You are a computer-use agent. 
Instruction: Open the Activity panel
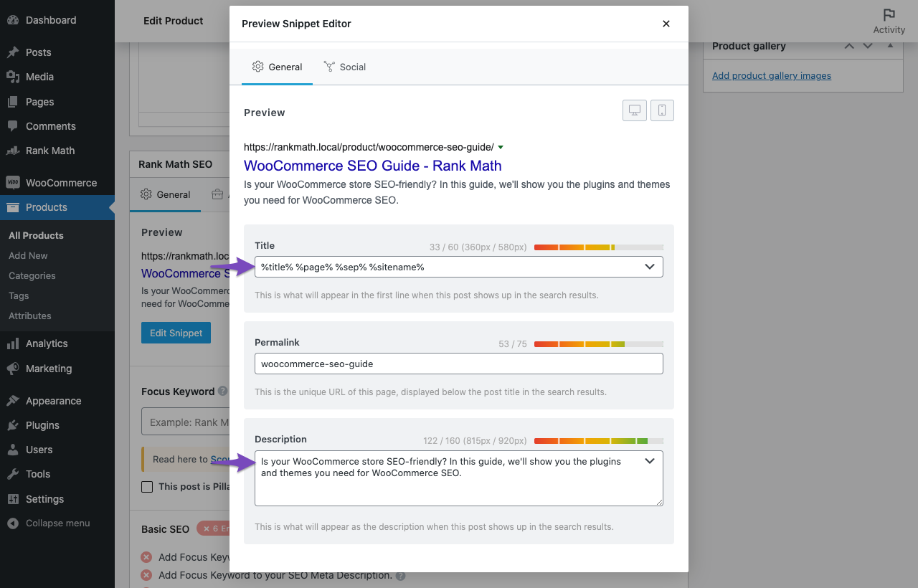[x=889, y=19]
